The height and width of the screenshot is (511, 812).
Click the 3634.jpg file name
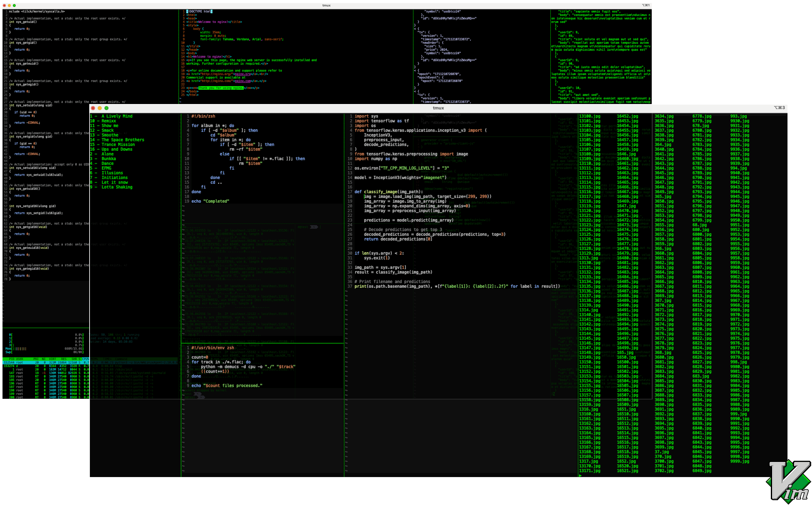pyautogui.click(x=664, y=116)
